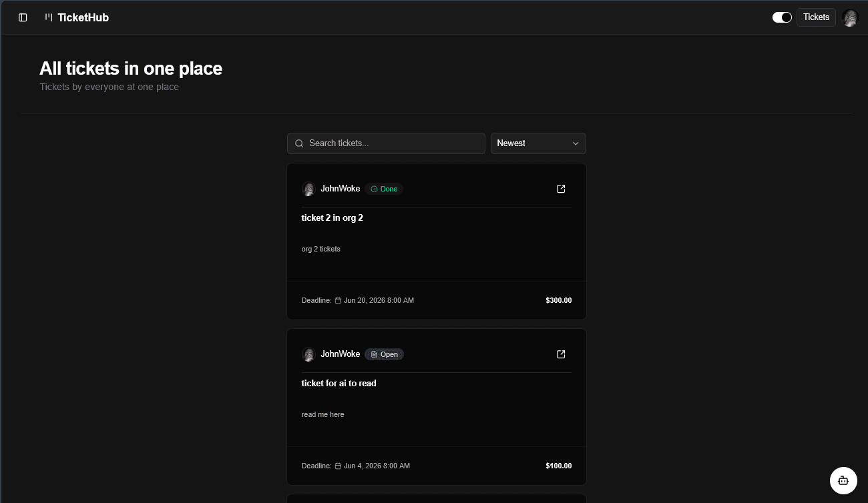Click the Open status badge
This screenshot has width=868, height=503.
385,354
